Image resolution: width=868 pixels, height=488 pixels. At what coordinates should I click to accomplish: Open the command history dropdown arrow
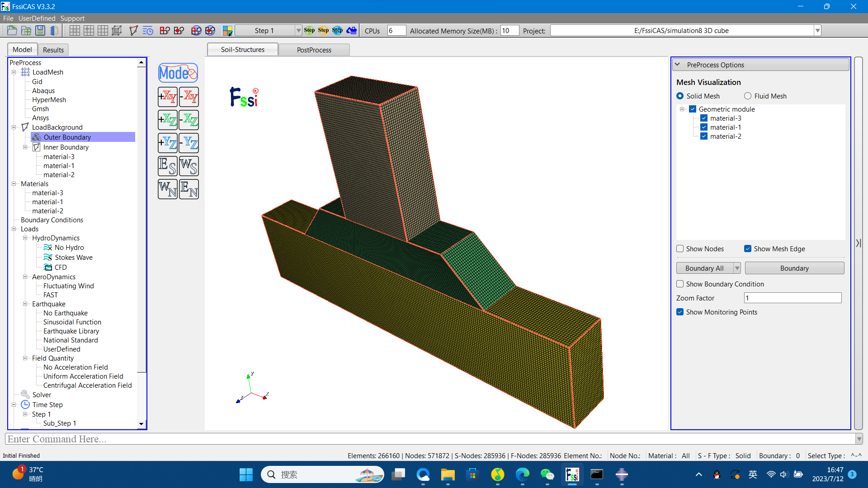[x=859, y=439]
